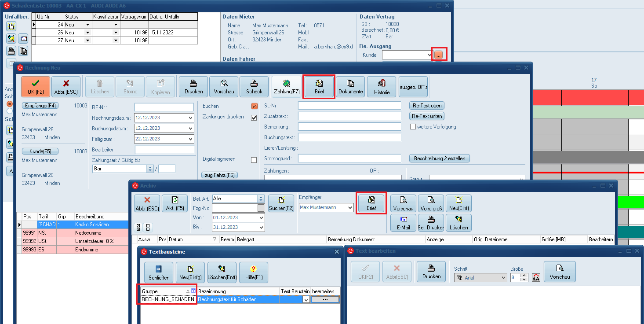Click the Dokumente toolbar button
The height and width of the screenshot is (324, 644).
[x=350, y=87]
